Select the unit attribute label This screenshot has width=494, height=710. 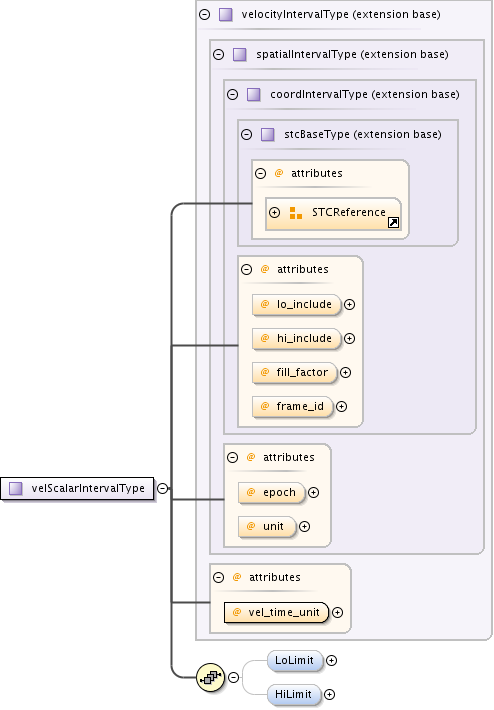273,526
